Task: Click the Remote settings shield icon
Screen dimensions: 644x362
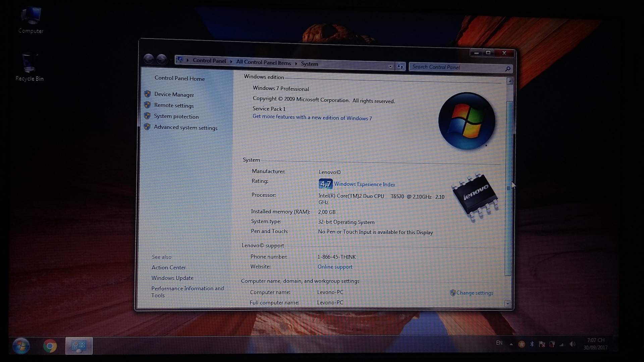Action: click(x=147, y=105)
